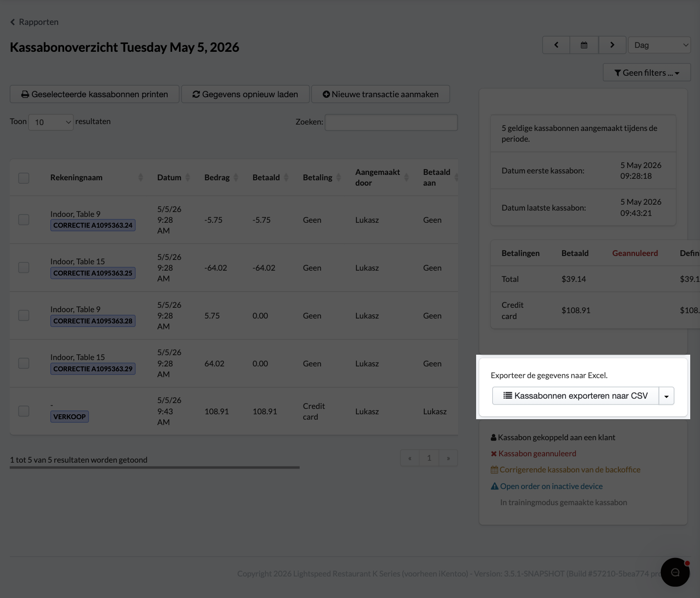Click Kassabonnen exporteren naar CSV button
Image resolution: width=700 pixels, height=598 pixels.
point(575,396)
